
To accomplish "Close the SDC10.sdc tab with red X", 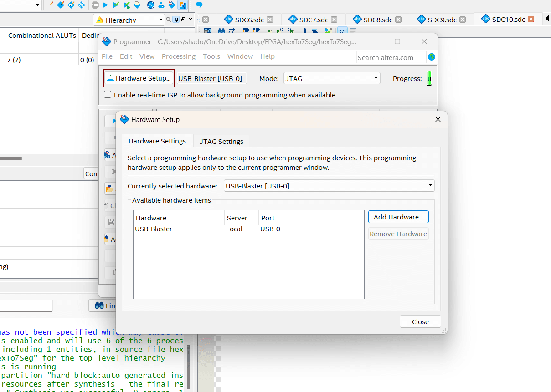I will (531, 20).
